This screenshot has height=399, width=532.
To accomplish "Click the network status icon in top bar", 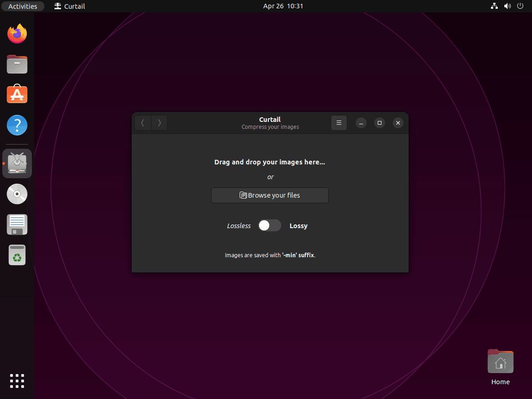I will [x=494, y=6].
